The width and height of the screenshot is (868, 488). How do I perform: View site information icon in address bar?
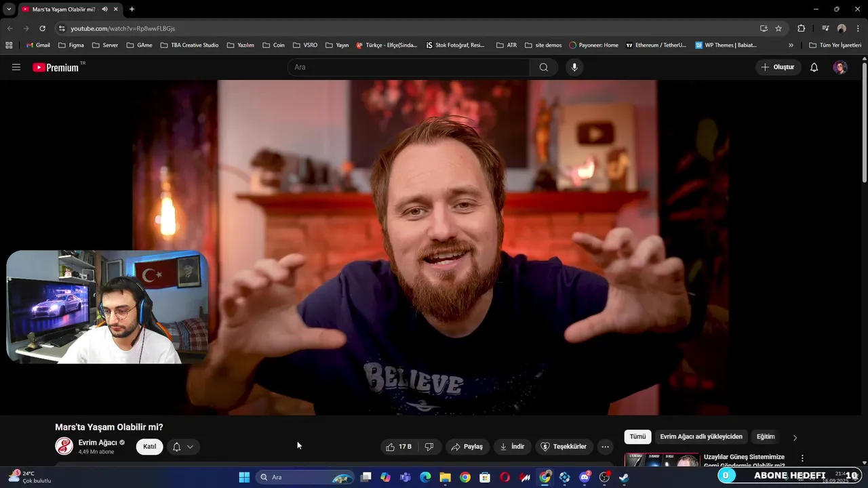pos(62,28)
